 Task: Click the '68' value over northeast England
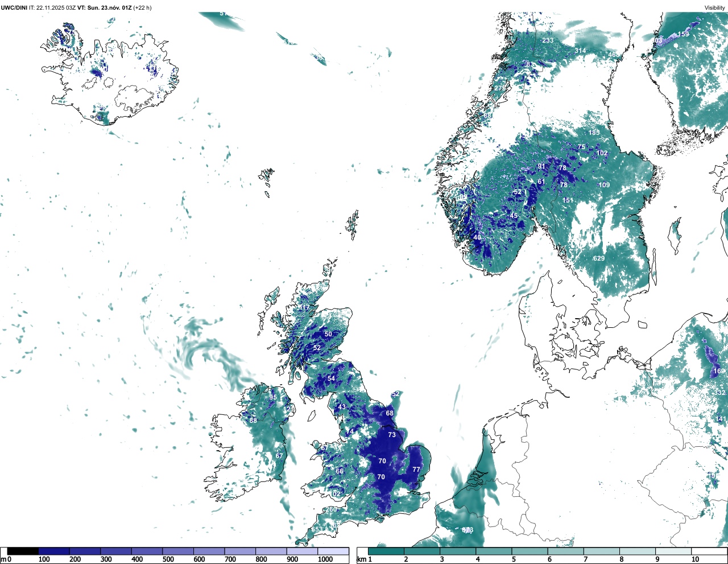coord(390,413)
